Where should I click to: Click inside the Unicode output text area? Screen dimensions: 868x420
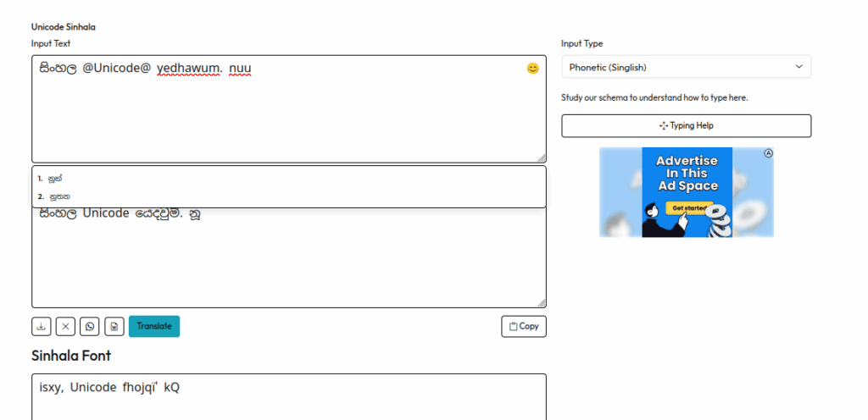(x=289, y=257)
